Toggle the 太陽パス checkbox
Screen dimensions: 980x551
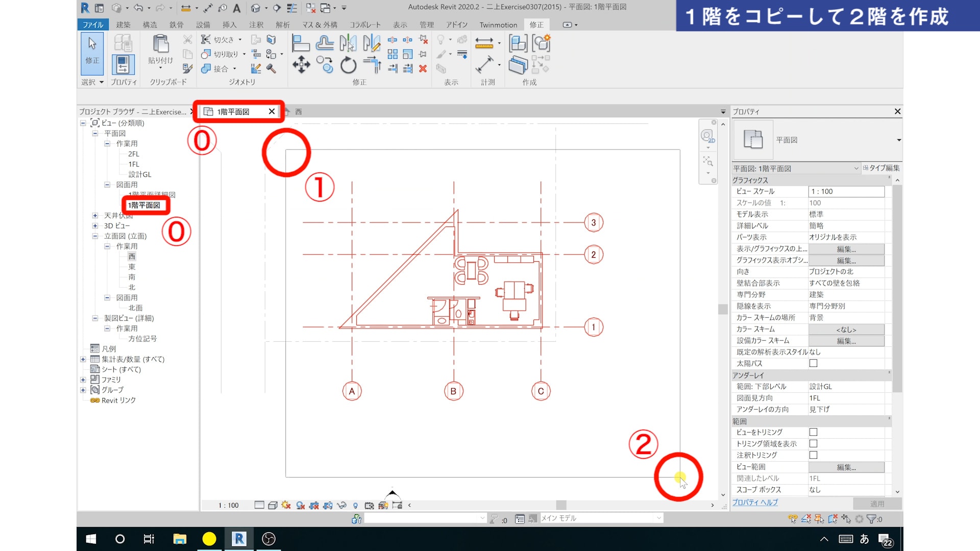[x=813, y=363]
